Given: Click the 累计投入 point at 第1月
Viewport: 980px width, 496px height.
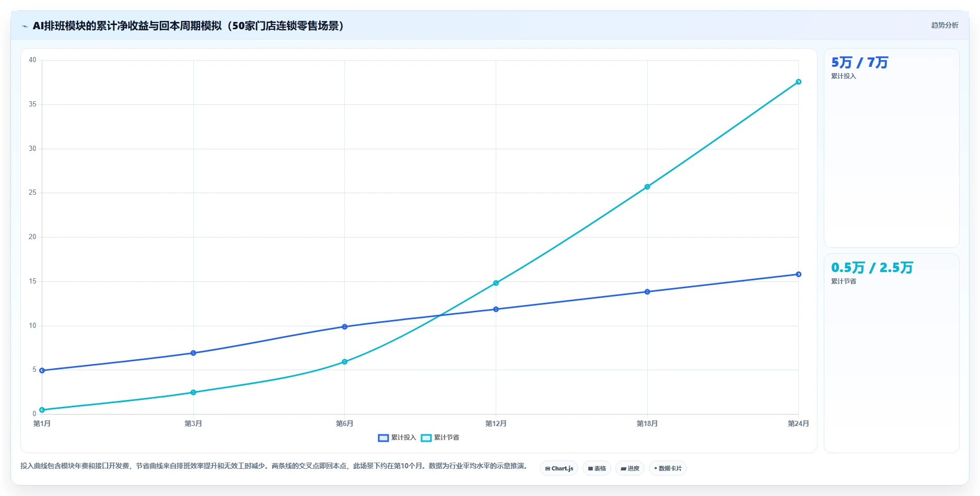Looking at the screenshot, I should (x=42, y=371).
